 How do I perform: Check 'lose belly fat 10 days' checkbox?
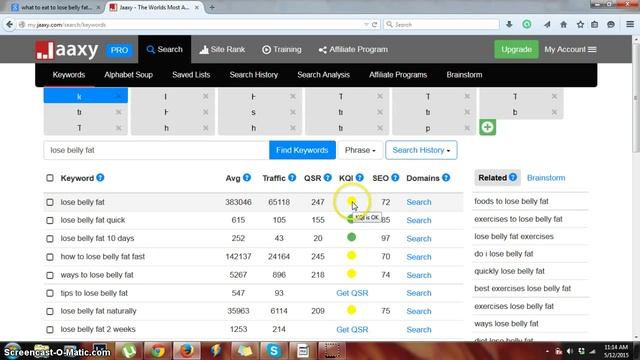(x=50, y=238)
